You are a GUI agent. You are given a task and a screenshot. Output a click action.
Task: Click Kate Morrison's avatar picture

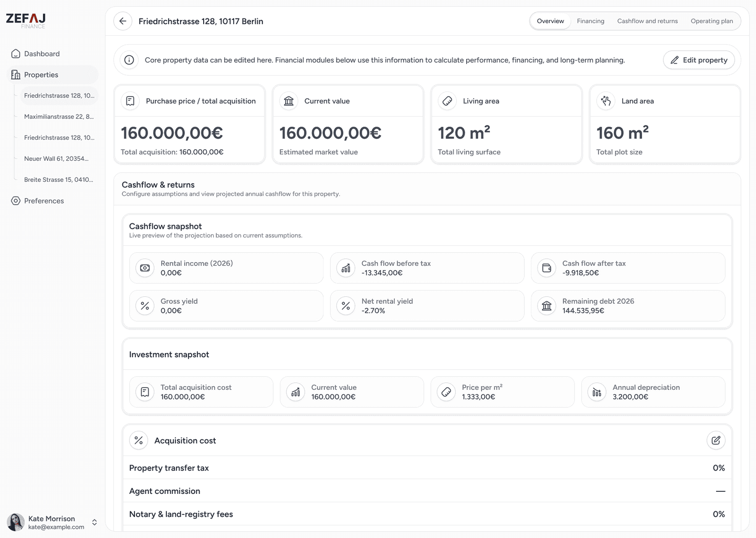click(15, 522)
